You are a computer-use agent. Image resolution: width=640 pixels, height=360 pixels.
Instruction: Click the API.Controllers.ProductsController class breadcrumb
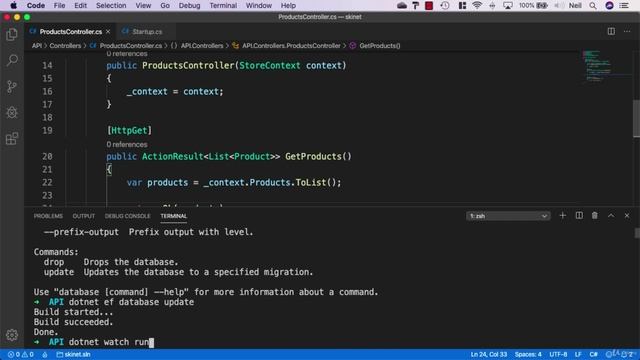[x=291, y=46]
